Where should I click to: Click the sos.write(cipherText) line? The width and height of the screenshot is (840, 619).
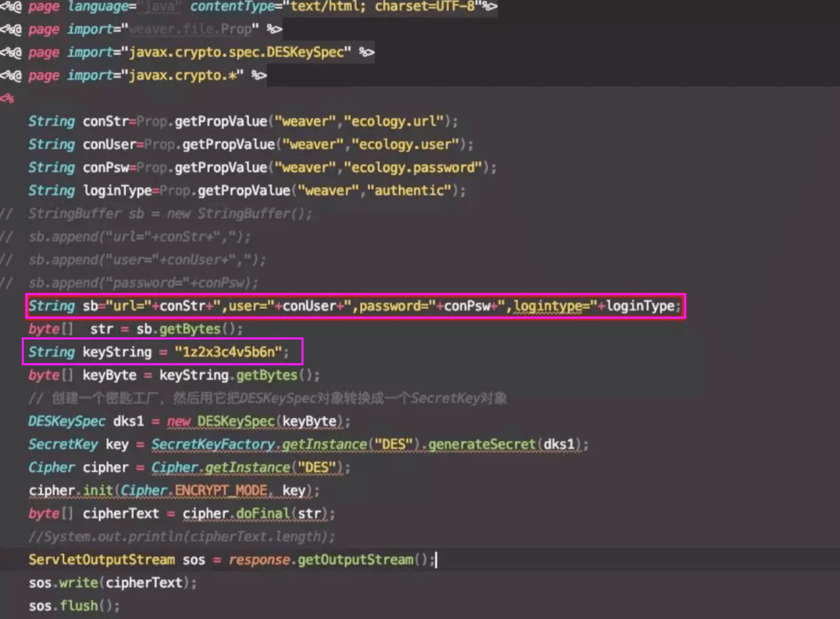tap(112, 583)
